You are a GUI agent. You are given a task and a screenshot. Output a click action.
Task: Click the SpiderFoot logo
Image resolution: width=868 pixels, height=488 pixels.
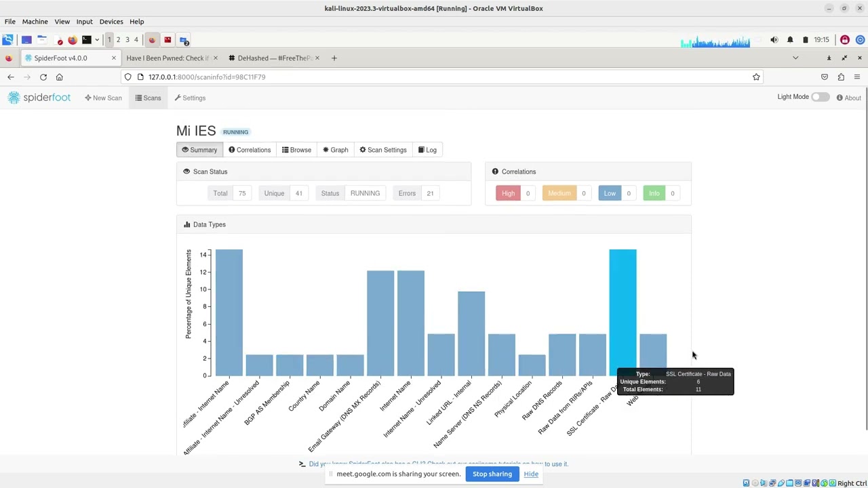point(39,98)
